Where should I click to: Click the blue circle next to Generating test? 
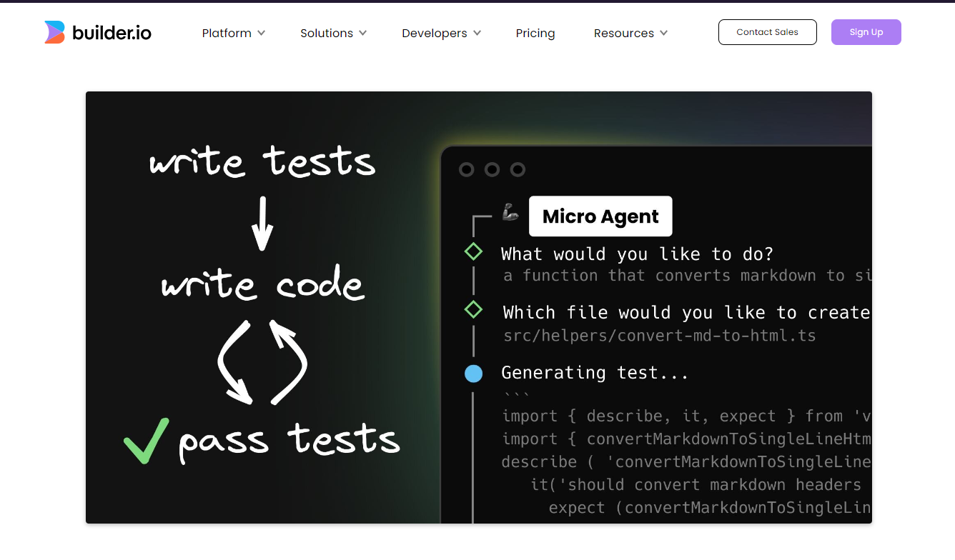[473, 373]
